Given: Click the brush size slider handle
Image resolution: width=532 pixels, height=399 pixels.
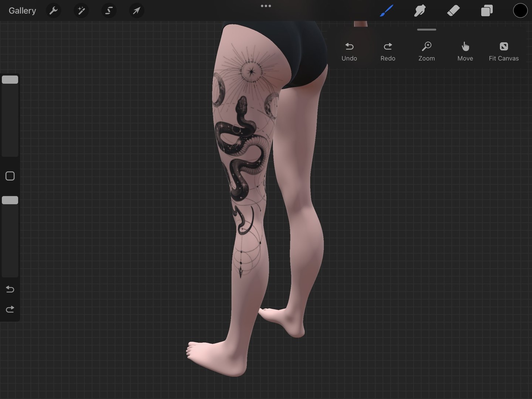Looking at the screenshot, I should click(x=10, y=79).
